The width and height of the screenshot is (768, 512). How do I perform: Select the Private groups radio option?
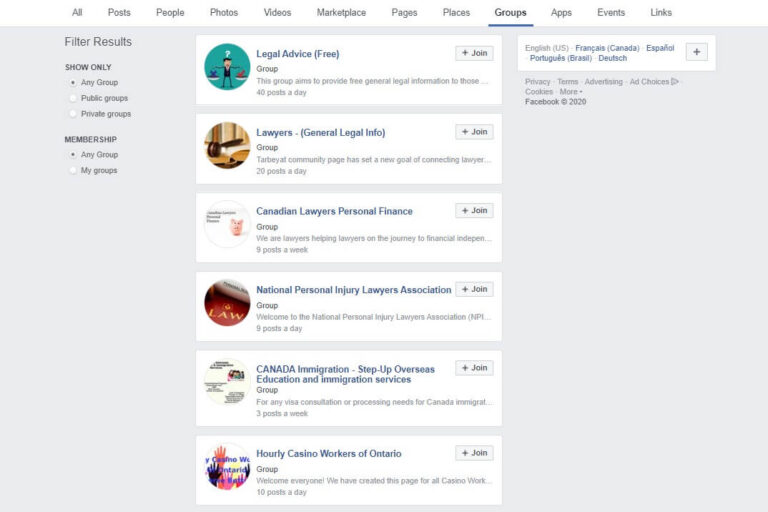[73, 114]
